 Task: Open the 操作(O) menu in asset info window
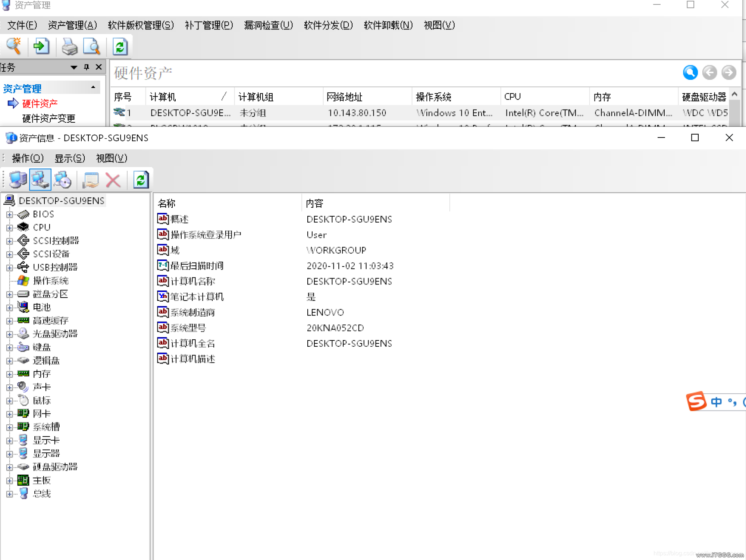click(28, 158)
